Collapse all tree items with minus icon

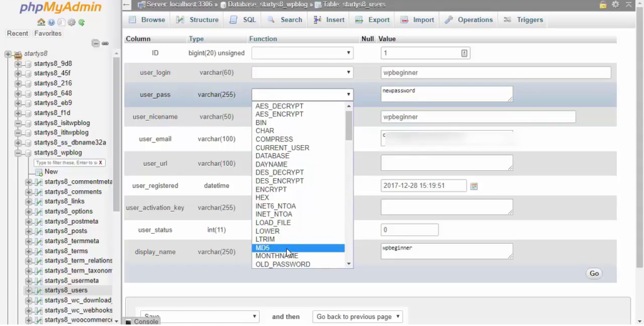pos(95,43)
